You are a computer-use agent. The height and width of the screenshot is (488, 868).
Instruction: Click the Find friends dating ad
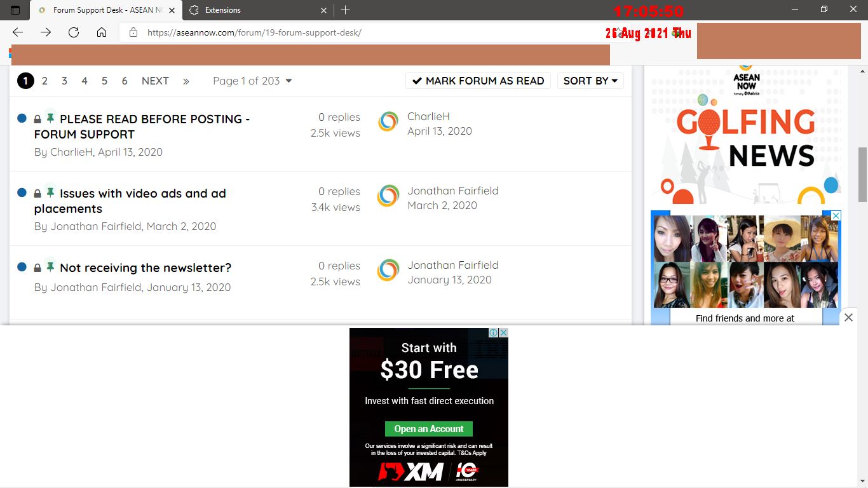point(745,268)
